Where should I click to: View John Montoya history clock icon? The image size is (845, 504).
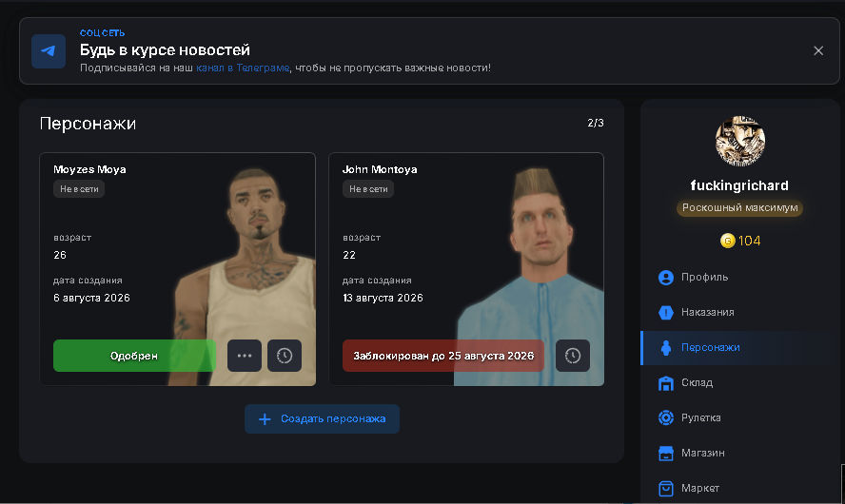pyautogui.click(x=573, y=356)
